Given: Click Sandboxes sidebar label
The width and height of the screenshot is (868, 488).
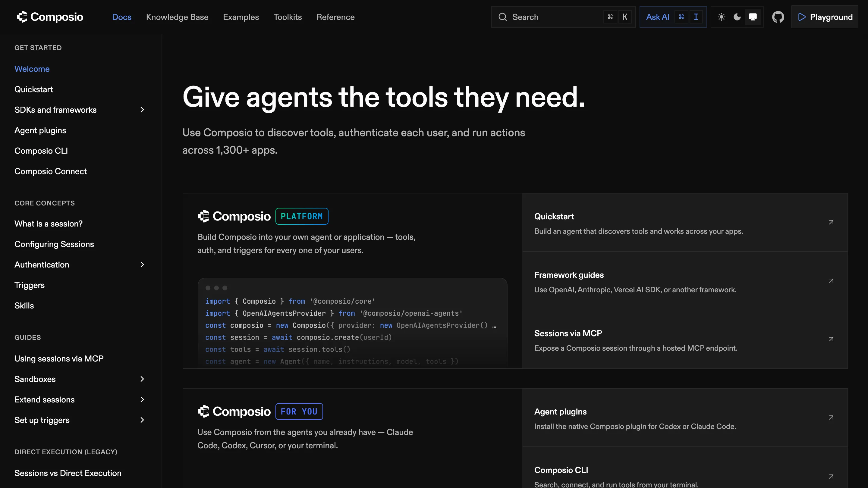Looking at the screenshot, I should click(35, 379).
